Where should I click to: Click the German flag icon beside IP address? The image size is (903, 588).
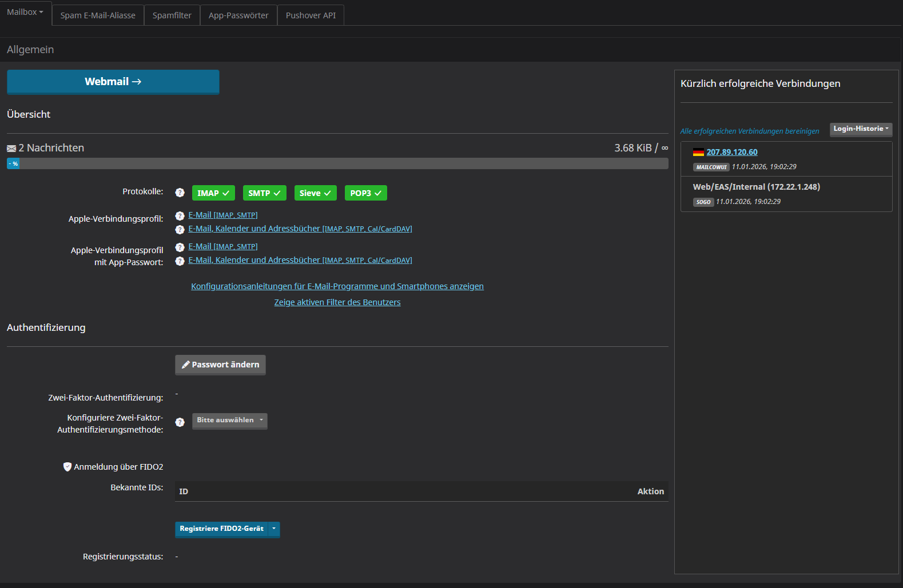(x=698, y=152)
